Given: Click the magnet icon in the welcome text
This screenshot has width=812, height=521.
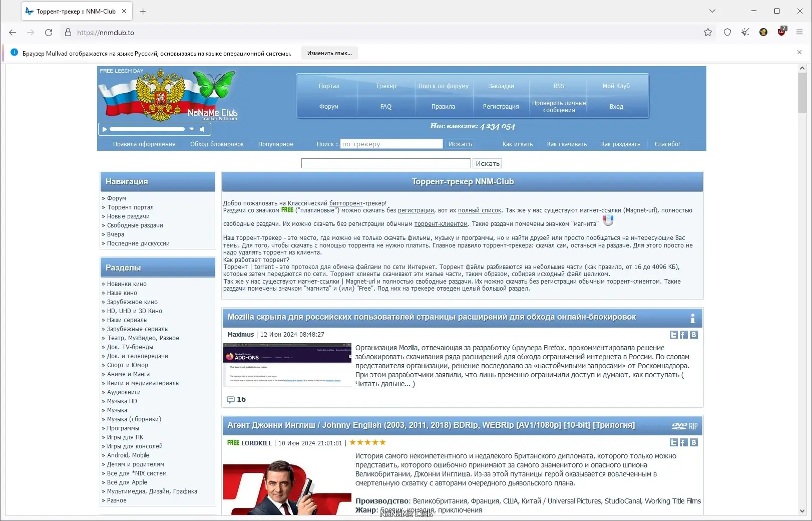Looking at the screenshot, I should click(x=608, y=220).
